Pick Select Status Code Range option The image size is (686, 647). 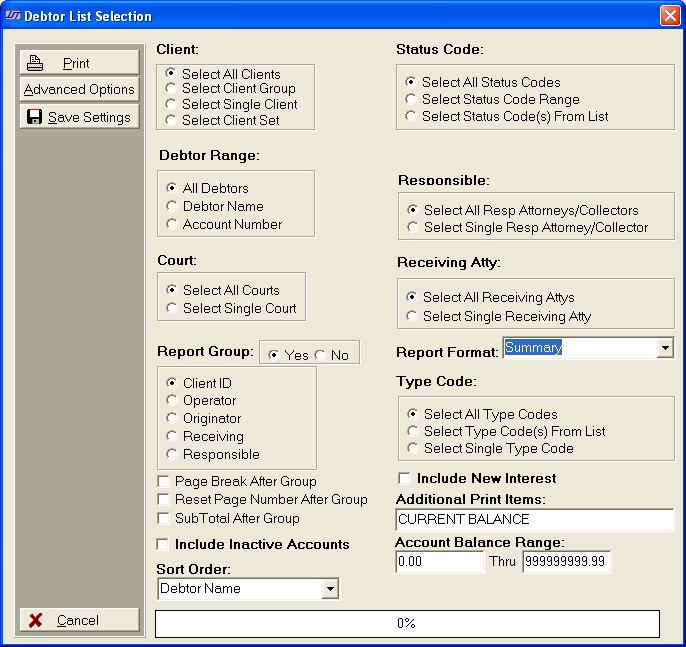pyautogui.click(x=411, y=100)
